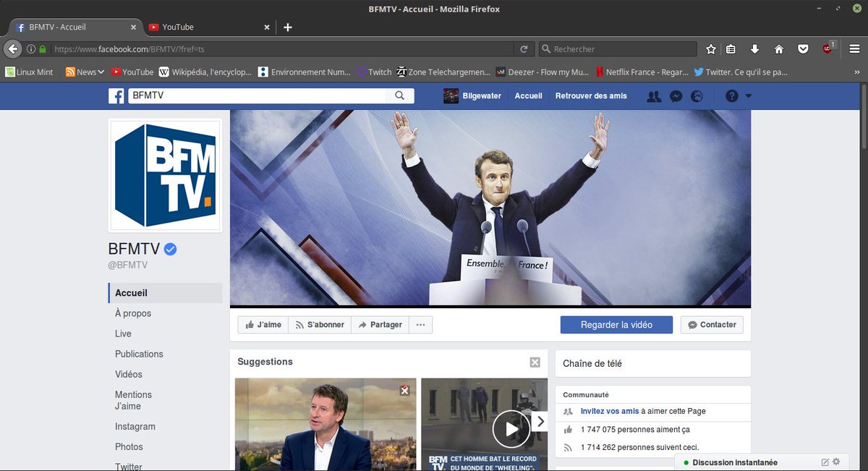
Task: Close the BFMTV - Accueil tab
Action: (133, 27)
